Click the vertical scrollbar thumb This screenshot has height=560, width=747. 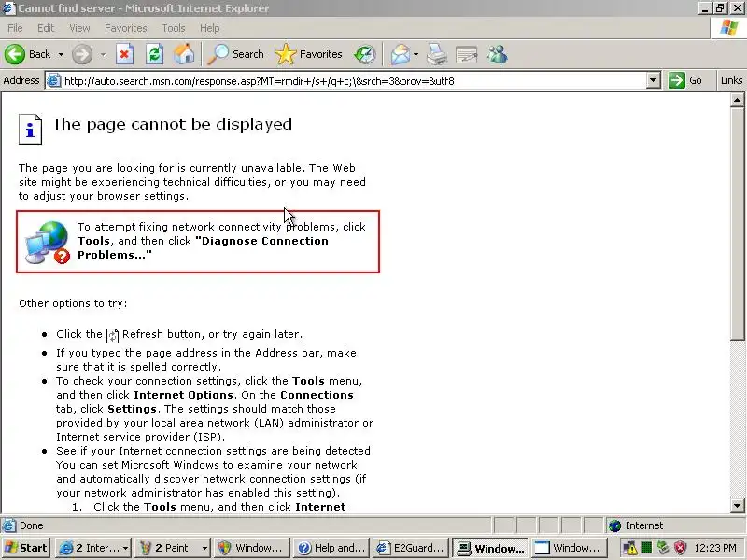coord(737,223)
